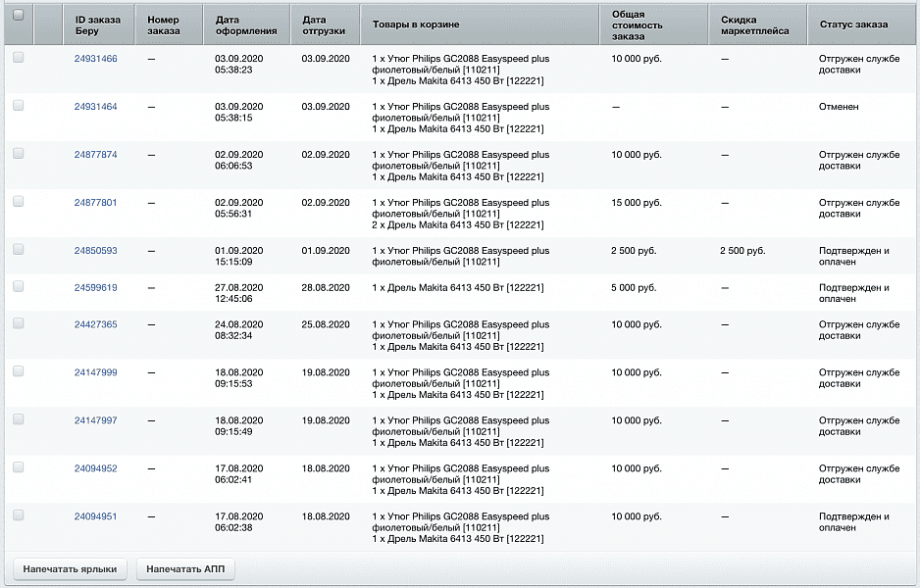This screenshot has height=588, width=920.
Task: Tick the checkbox for order 24850593
Action: (x=19, y=250)
